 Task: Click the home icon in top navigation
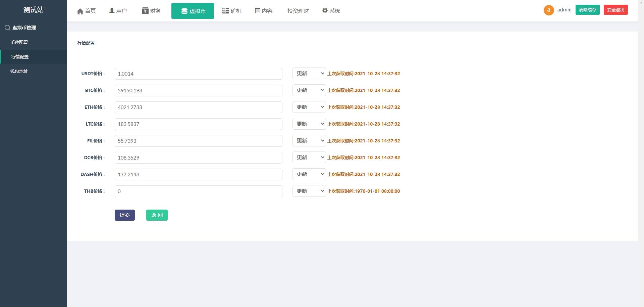coord(80,11)
